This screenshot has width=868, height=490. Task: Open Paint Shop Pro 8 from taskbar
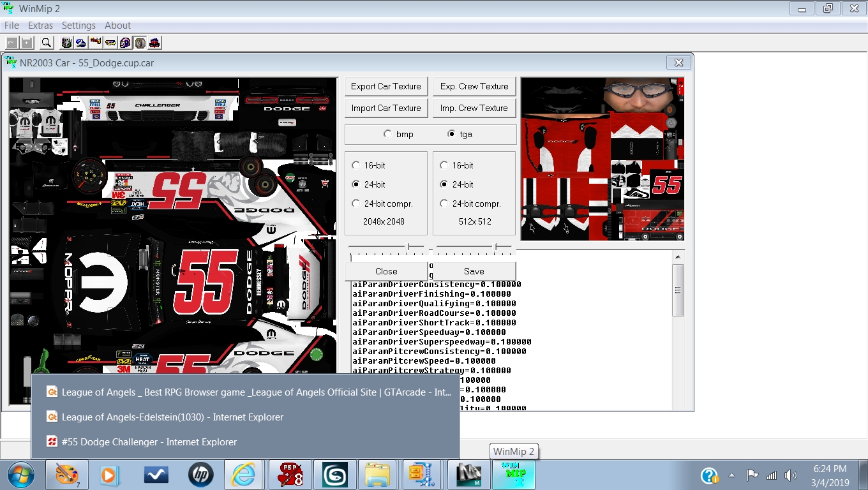point(290,475)
